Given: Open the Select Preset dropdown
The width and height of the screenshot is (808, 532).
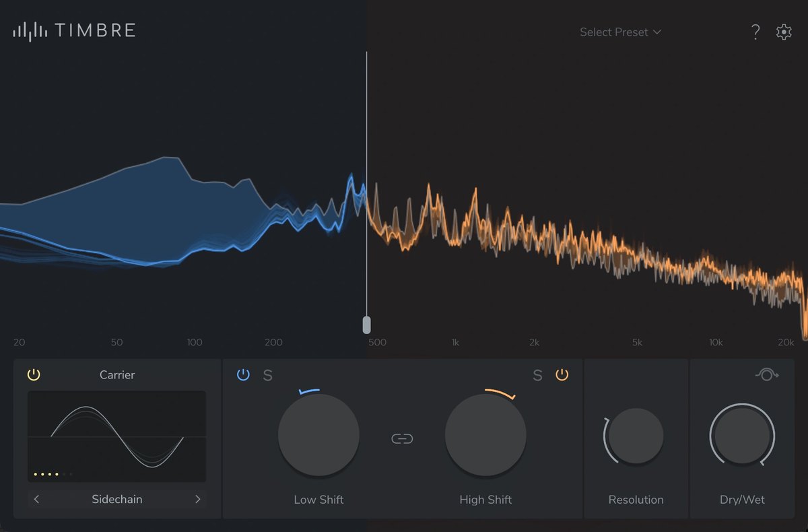Looking at the screenshot, I should coord(620,32).
